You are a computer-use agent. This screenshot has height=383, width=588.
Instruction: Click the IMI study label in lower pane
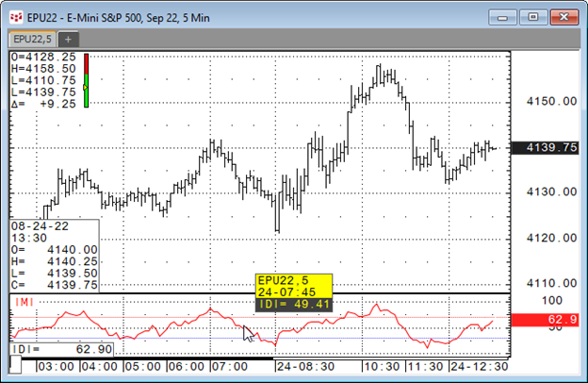coord(25,301)
